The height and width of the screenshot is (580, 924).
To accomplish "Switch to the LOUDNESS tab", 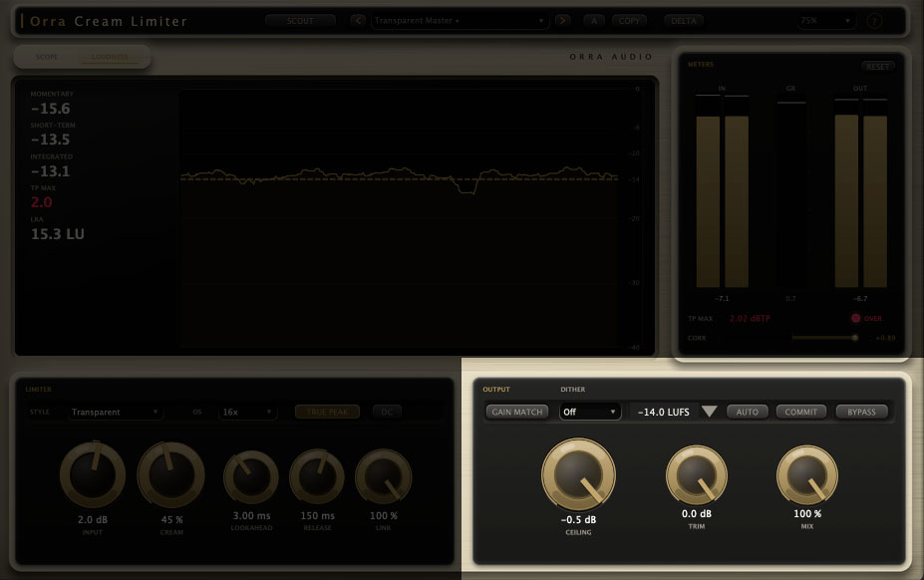I will tap(110, 57).
